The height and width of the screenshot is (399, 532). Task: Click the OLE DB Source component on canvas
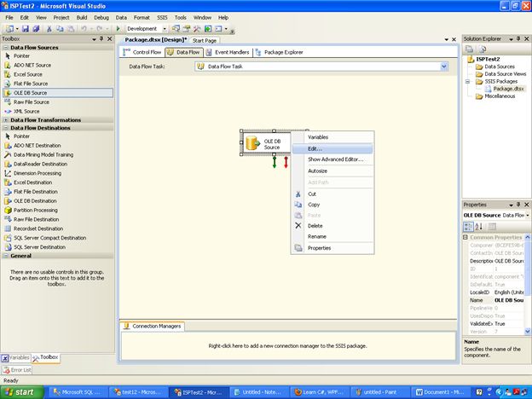tap(266, 143)
